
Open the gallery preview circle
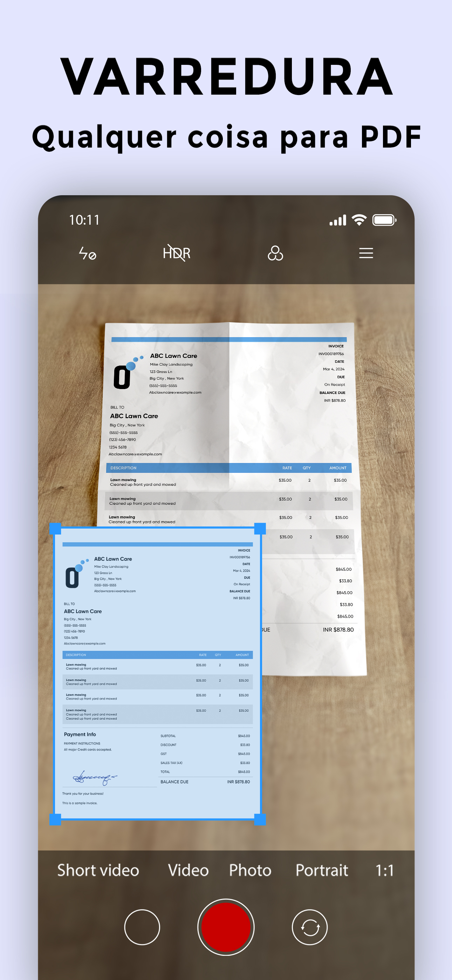(142, 927)
